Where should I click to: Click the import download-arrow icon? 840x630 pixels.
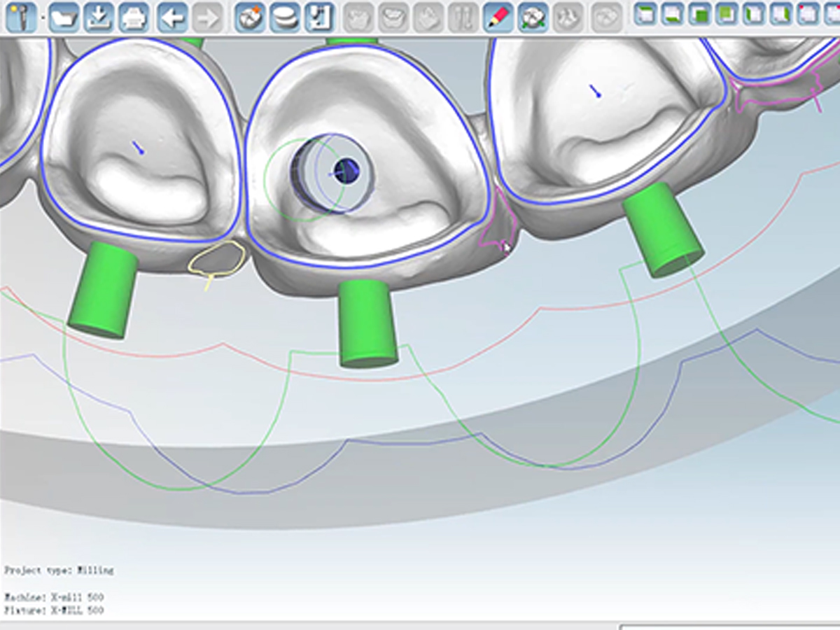99,17
